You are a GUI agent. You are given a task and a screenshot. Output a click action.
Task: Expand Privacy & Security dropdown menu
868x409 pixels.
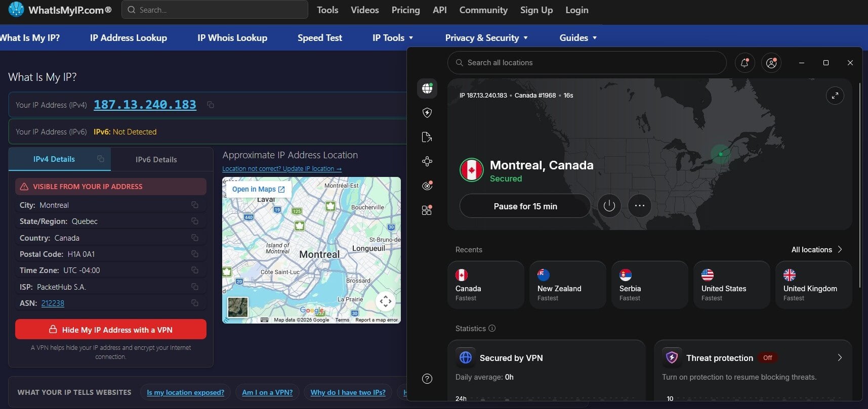click(486, 37)
